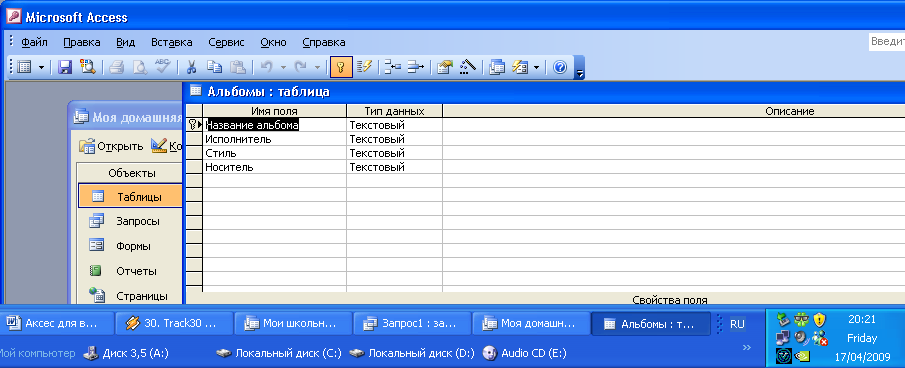Click the Текстовый type cell for Исполнитель

pyautogui.click(x=394, y=139)
